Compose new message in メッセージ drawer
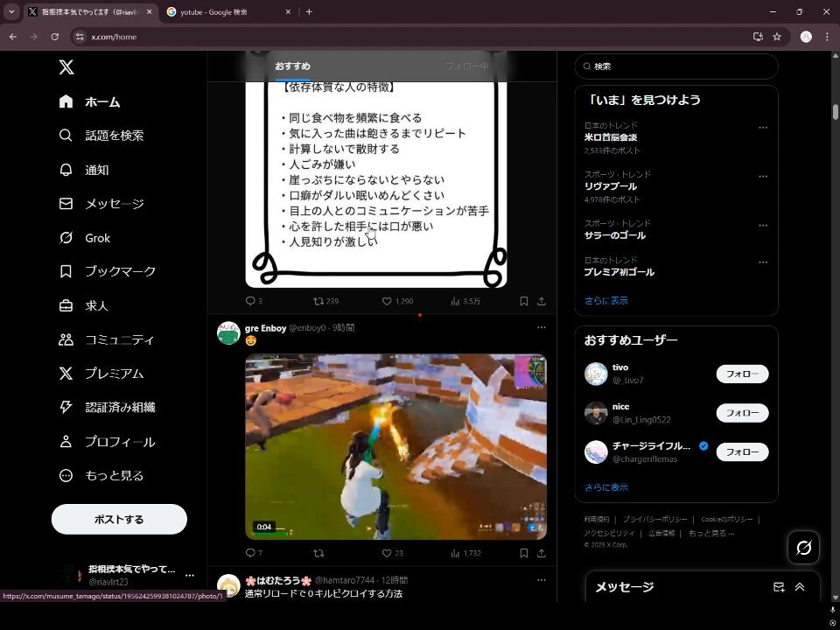Image resolution: width=840 pixels, height=630 pixels. pyautogui.click(x=779, y=587)
